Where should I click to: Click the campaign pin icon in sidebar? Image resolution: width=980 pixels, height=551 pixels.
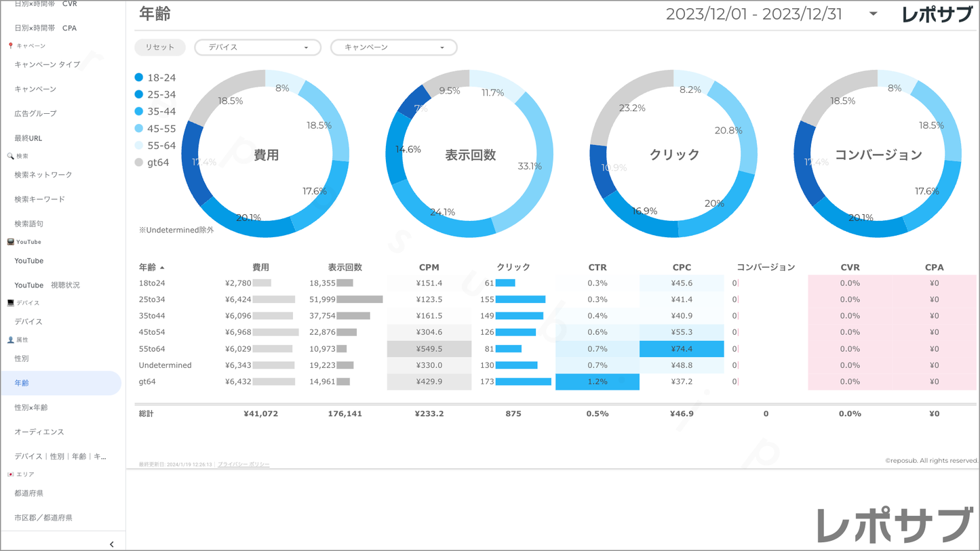(10, 46)
